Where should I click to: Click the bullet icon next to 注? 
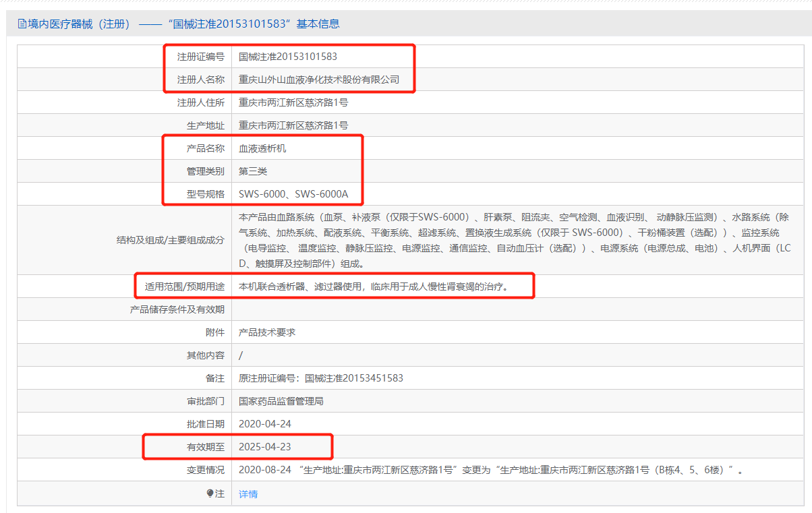tap(210, 494)
